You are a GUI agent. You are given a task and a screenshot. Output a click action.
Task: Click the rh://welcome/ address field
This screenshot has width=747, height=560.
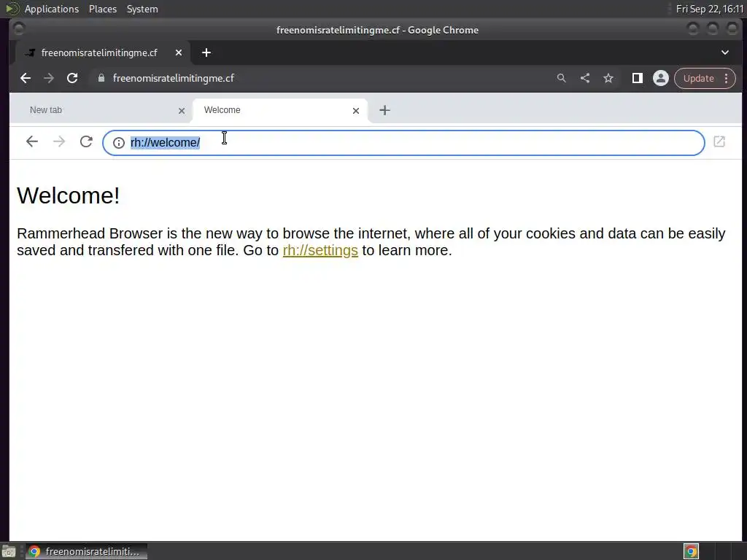coord(403,142)
